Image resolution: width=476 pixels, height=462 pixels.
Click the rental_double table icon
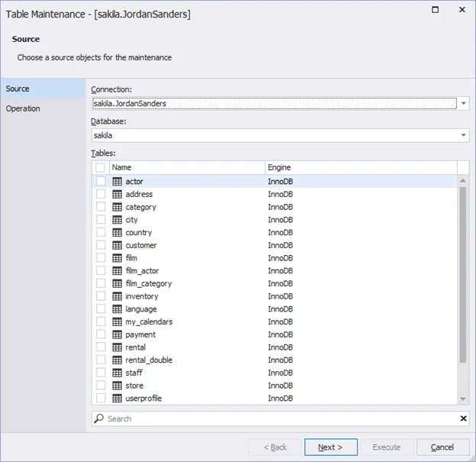coord(117,360)
